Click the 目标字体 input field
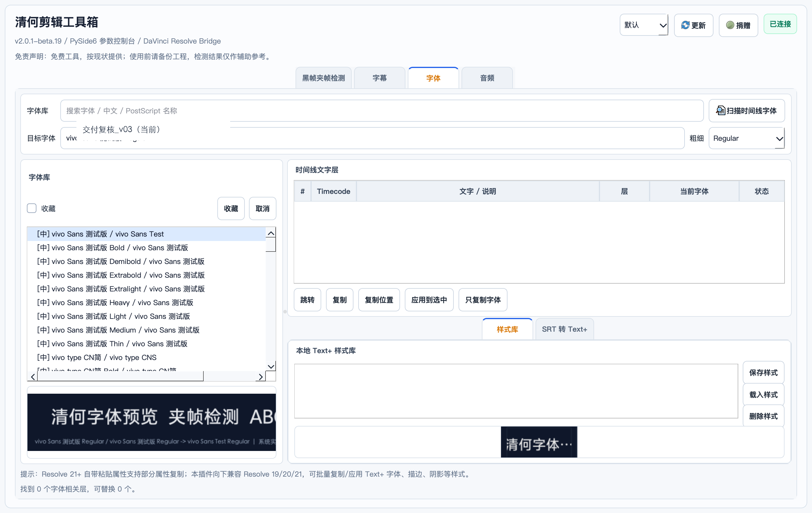The width and height of the screenshot is (812, 513). pyautogui.click(x=372, y=138)
